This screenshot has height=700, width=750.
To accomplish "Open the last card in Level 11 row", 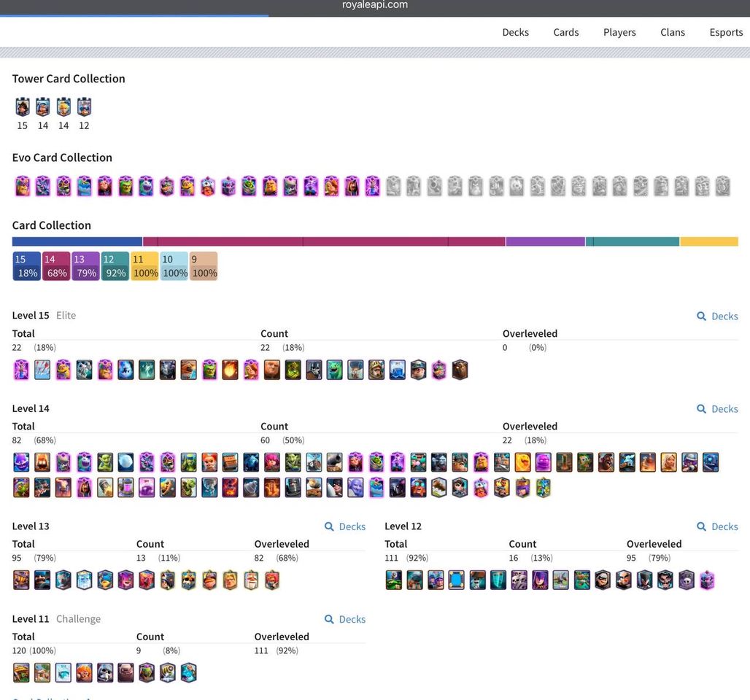I will (188, 673).
